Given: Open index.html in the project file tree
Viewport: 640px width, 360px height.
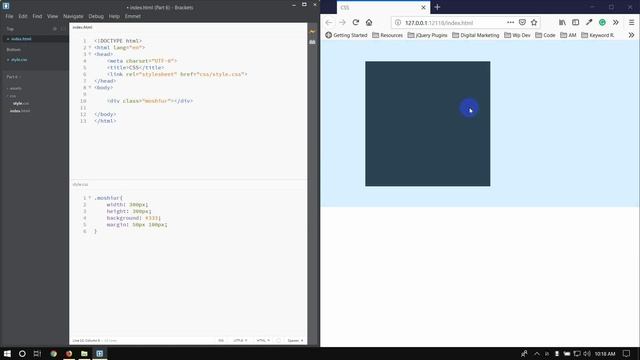Looking at the screenshot, I should pos(20,111).
